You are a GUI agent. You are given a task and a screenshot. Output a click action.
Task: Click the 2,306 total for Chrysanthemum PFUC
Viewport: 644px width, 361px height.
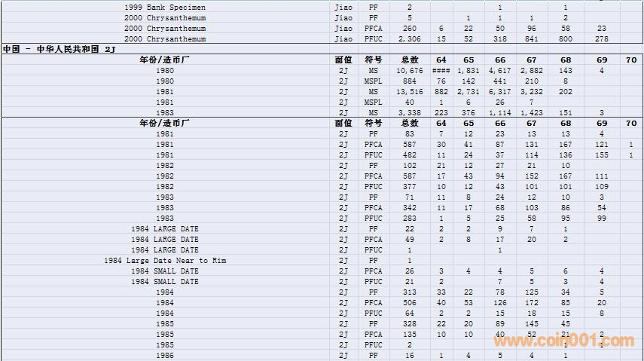point(409,38)
